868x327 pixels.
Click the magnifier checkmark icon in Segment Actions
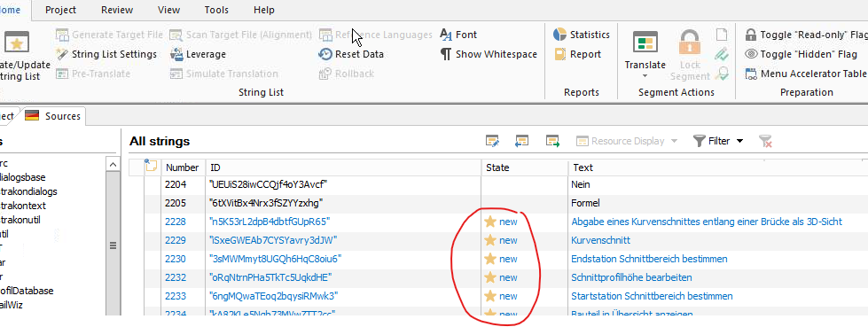(722, 73)
